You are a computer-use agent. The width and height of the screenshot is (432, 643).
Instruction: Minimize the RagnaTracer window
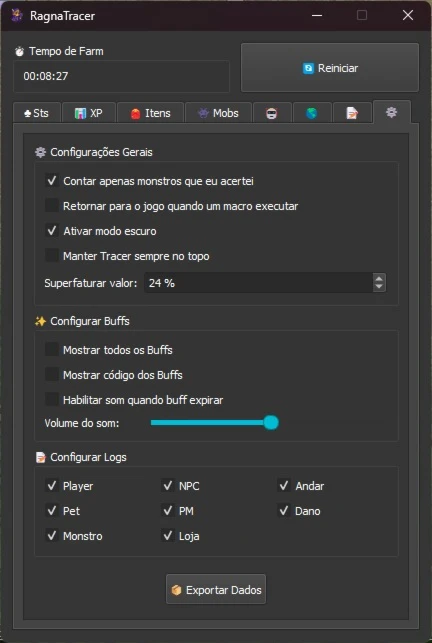(x=316, y=16)
